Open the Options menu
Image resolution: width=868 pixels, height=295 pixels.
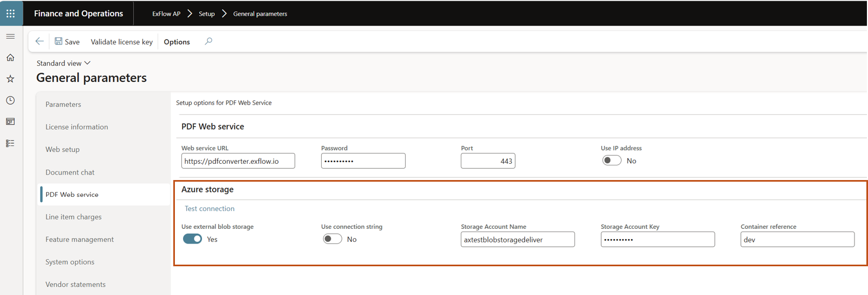pyautogui.click(x=177, y=42)
